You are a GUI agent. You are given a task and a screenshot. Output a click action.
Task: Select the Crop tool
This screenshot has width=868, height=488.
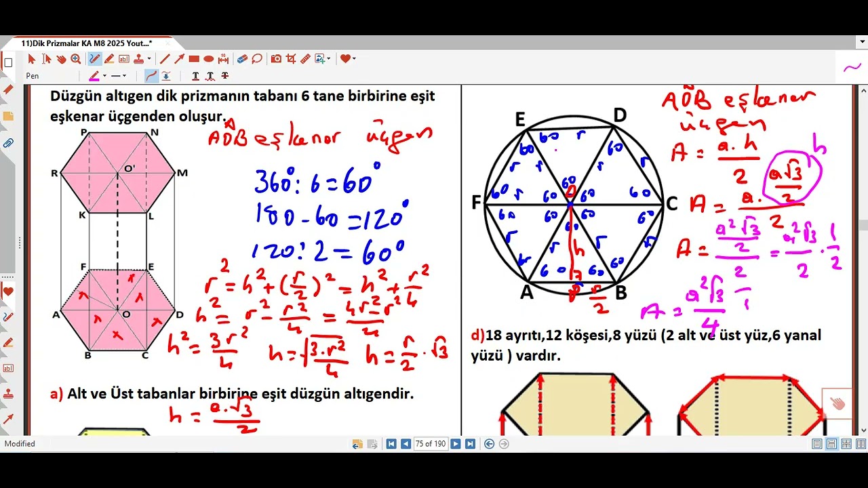[x=291, y=59]
